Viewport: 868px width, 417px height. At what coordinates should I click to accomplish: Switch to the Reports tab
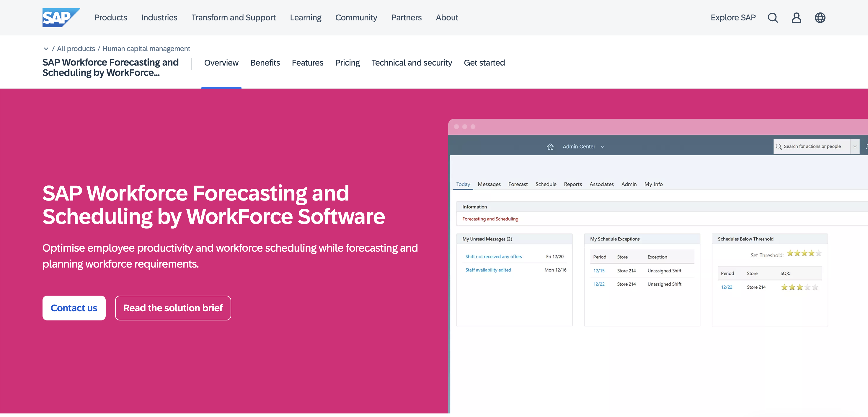point(573,184)
